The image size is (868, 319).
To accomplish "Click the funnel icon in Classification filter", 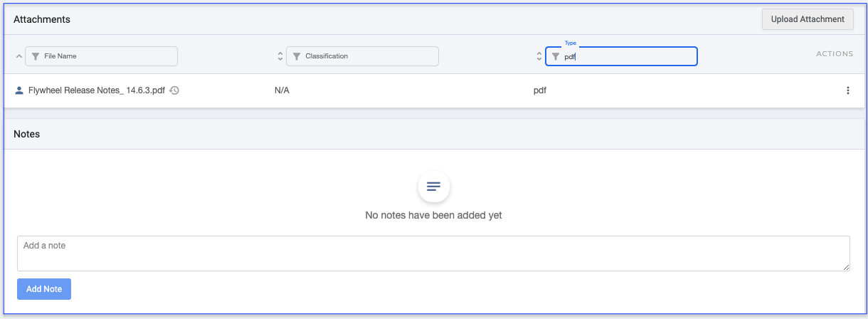I will pyautogui.click(x=296, y=56).
